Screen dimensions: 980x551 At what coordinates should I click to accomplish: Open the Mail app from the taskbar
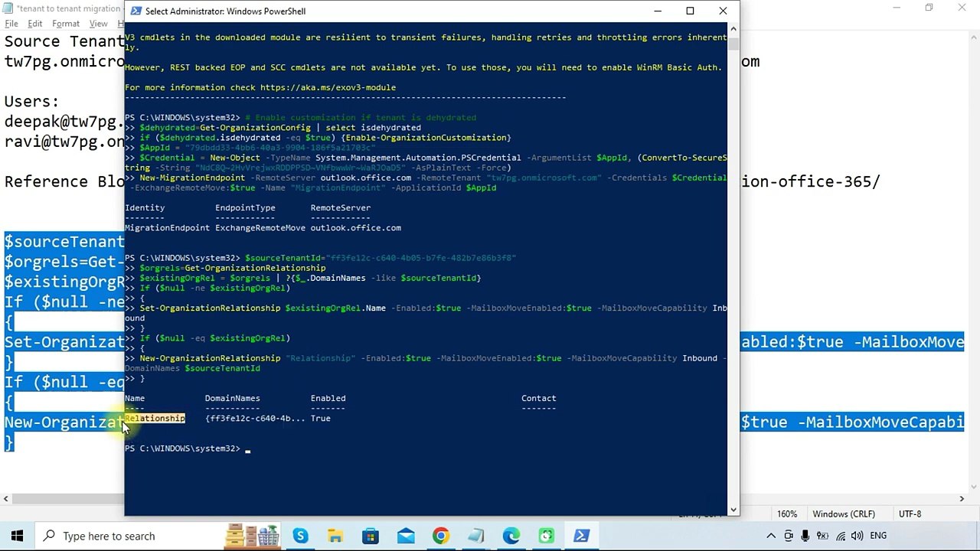pyautogui.click(x=406, y=536)
